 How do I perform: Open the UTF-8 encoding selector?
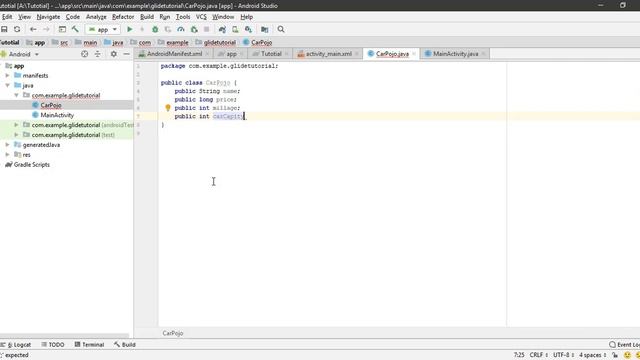(x=564, y=355)
